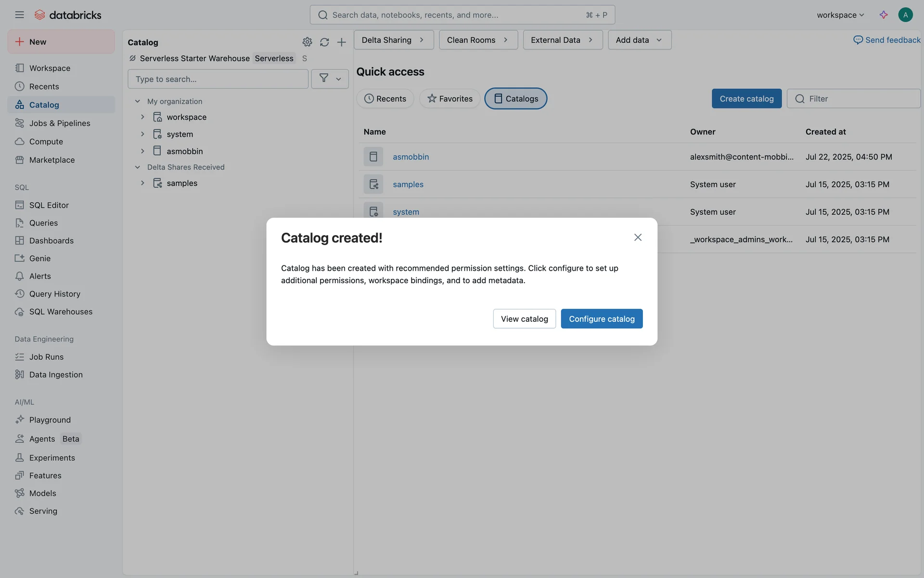Open the filter dropdown in Catalog panel
The width and height of the screenshot is (924, 578).
(x=330, y=79)
